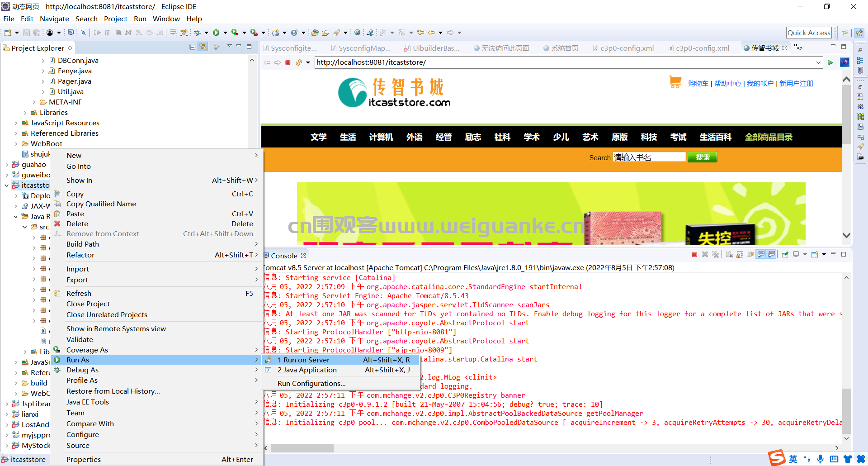Click the Clear Console icon
Screen dimensions: 868x466
pos(729,255)
